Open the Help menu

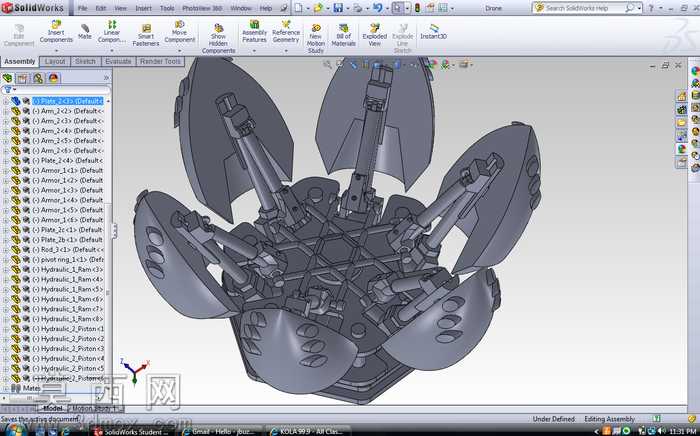[x=266, y=8]
